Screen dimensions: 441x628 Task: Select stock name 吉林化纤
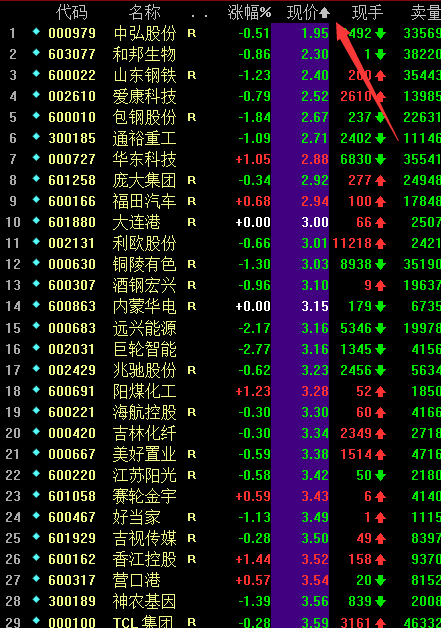coord(144,433)
